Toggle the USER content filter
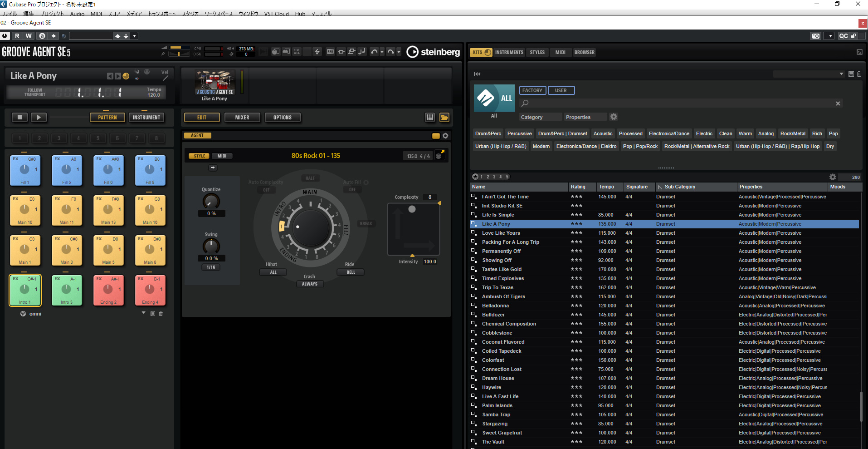Image resolution: width=868 pixels, height=449 pixels. tap(561, 90)
